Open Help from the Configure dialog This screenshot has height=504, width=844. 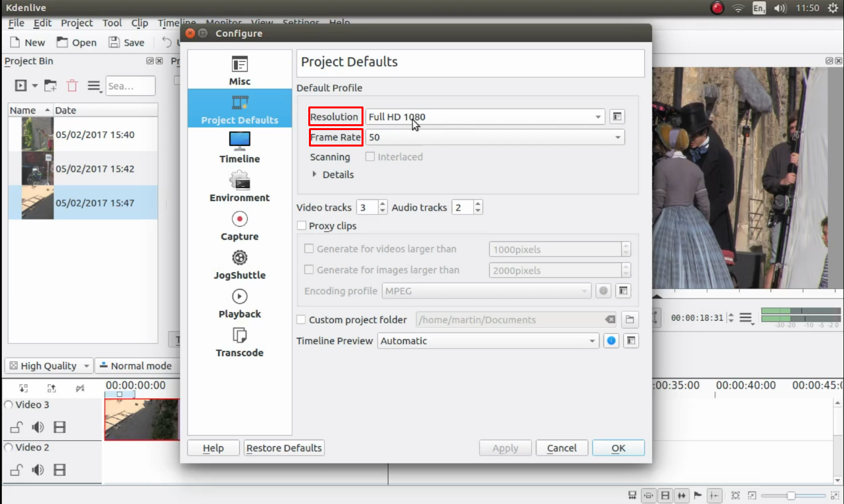tap(213, 448)
